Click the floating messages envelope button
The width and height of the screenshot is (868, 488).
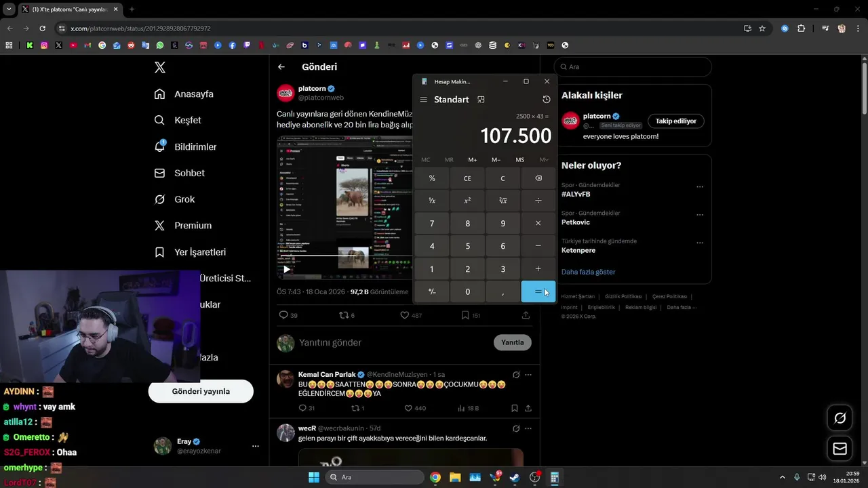point(840,449)
